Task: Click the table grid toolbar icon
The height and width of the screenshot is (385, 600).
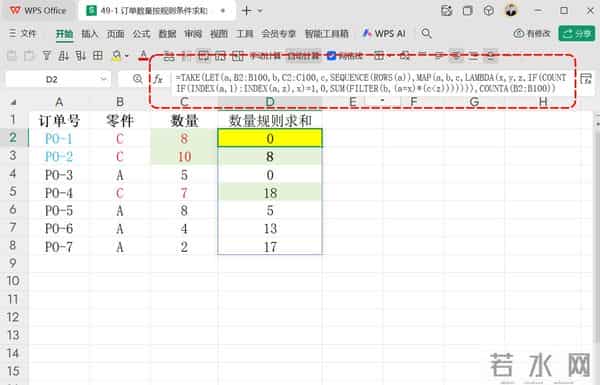Action: click(98, 56)
